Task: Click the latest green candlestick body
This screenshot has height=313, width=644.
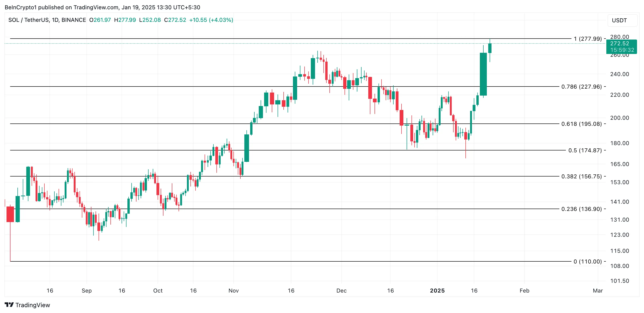Action: point(490,48)
